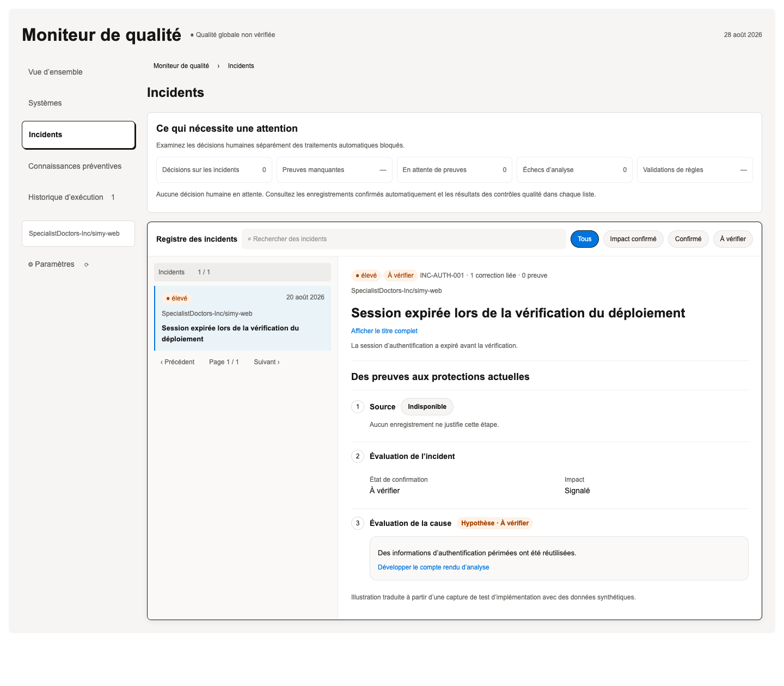Expand Développer le compte rendu d'analyse
784x686 pixels.
click(x=433, y=567)
